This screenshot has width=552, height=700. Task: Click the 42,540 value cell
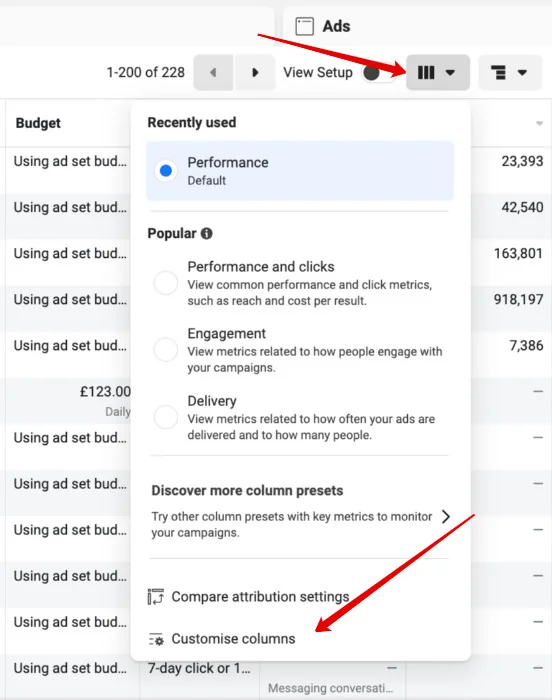[x=522, y=207]
